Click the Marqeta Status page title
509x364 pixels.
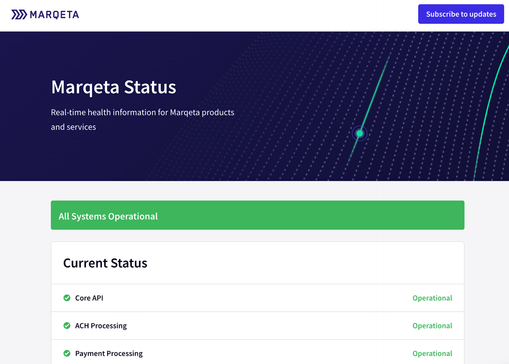point(113,87)
